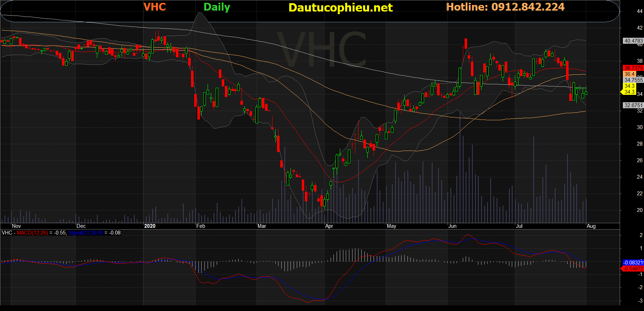Click the Aug marker on time axis

tap(591, 226)
